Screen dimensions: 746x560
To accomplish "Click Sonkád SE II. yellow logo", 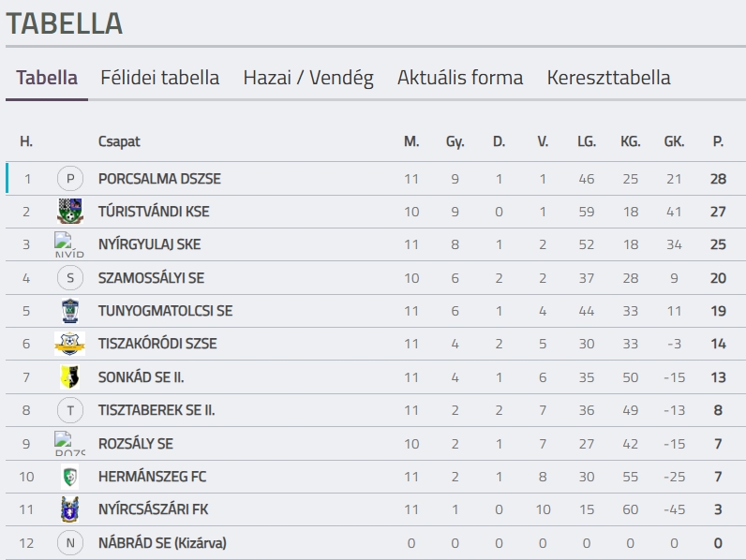I will pos(70,376).
